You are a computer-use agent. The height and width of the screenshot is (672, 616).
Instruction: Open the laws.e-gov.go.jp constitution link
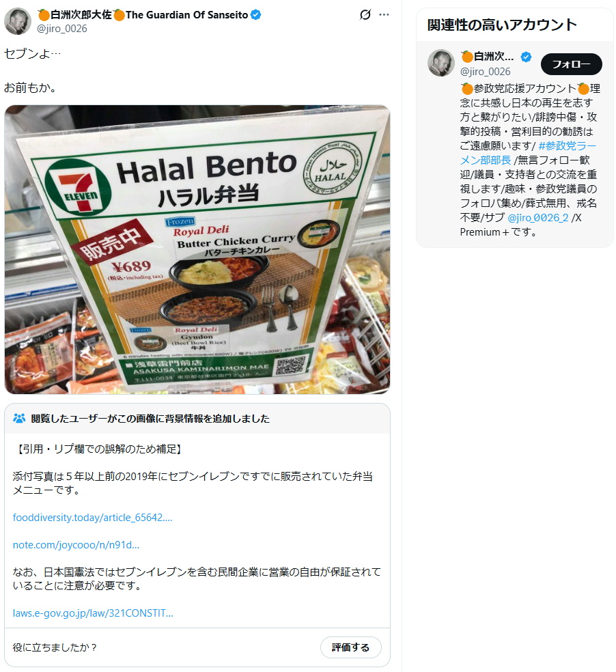click(93, 613)
